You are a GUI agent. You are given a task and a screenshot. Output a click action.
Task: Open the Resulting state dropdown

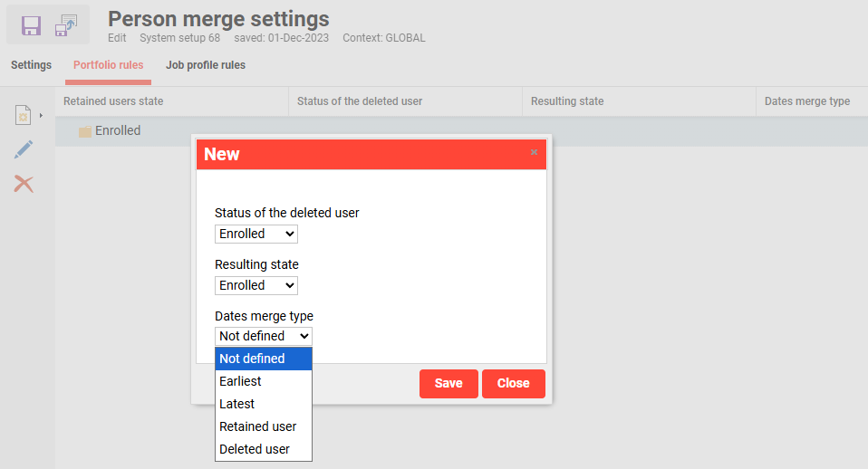click(256, 285)
